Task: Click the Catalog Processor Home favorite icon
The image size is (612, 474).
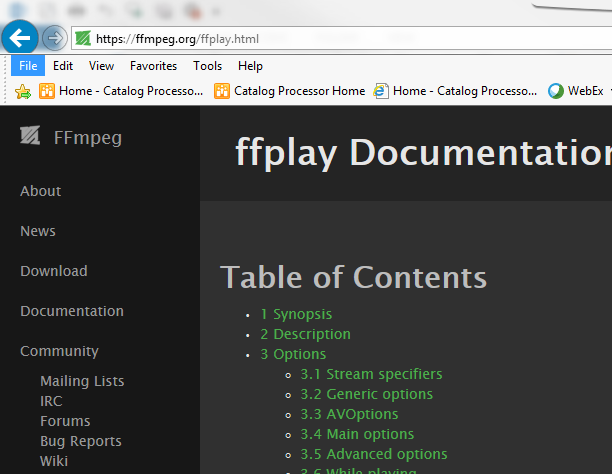Action: click(x=222, y=91)
